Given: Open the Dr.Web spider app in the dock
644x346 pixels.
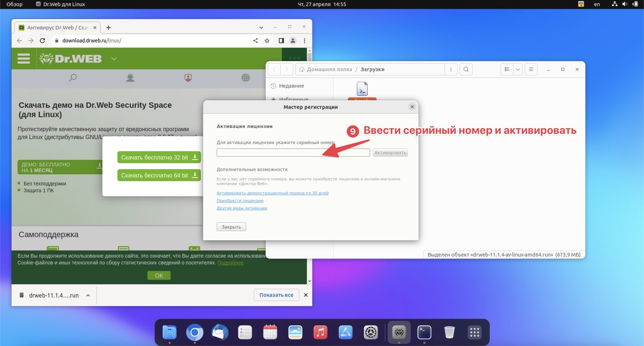Looking at the screenshot, I should coord(399,332).
